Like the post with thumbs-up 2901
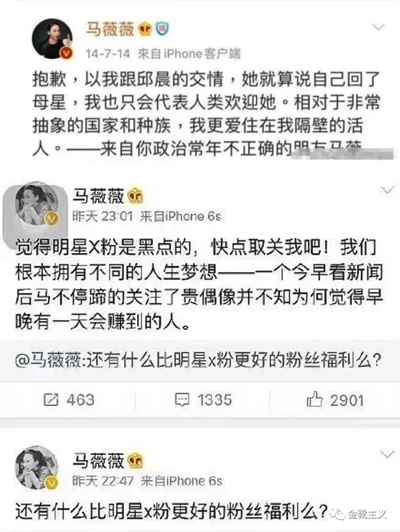This screenshot has height=532, width=400. (314, 399)
